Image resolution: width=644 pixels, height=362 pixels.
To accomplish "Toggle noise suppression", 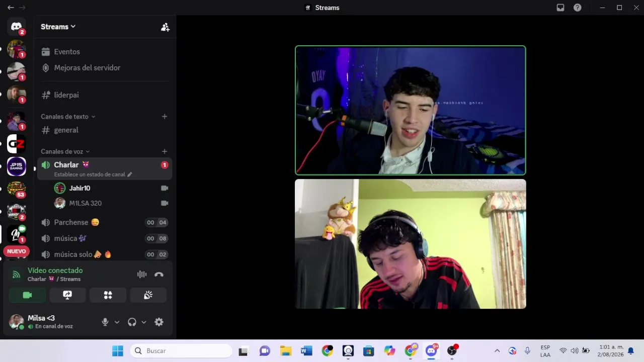I will (x=142, y=275).
